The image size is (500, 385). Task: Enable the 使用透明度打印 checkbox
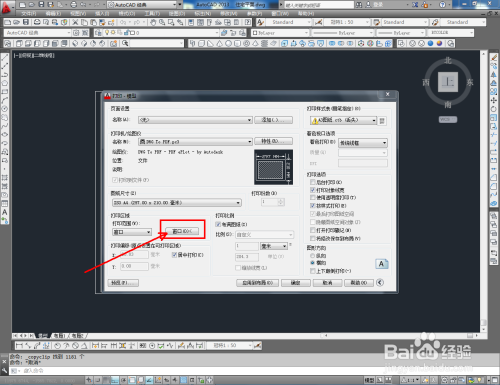coord(313,198)
